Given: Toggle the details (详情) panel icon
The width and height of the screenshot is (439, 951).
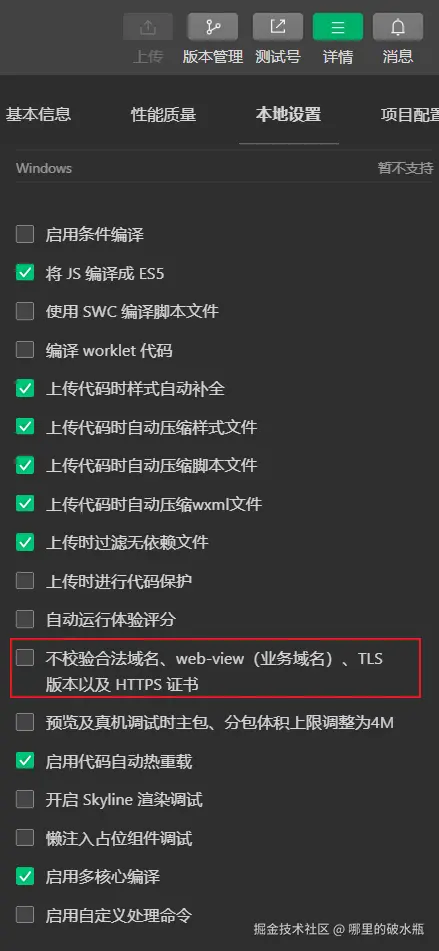Looking at the screenshot, I should (x=338, y=27).
